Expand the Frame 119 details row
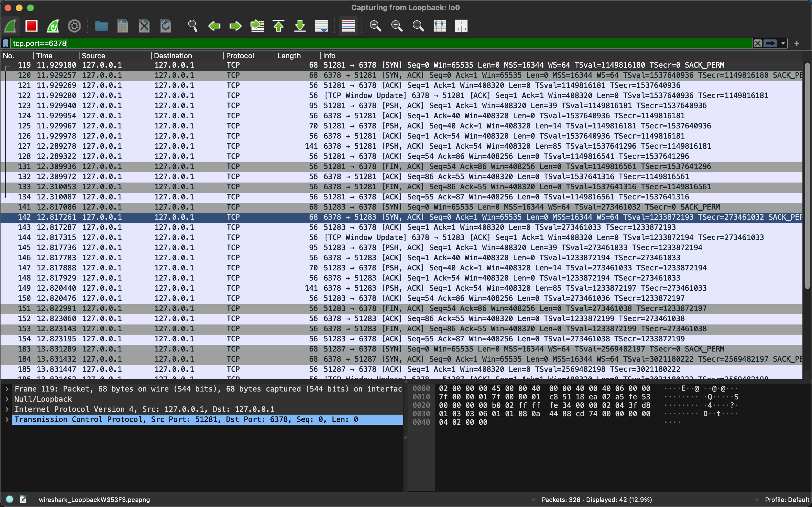The height and width of the screenshot is (507, 812). click(7, 389)
